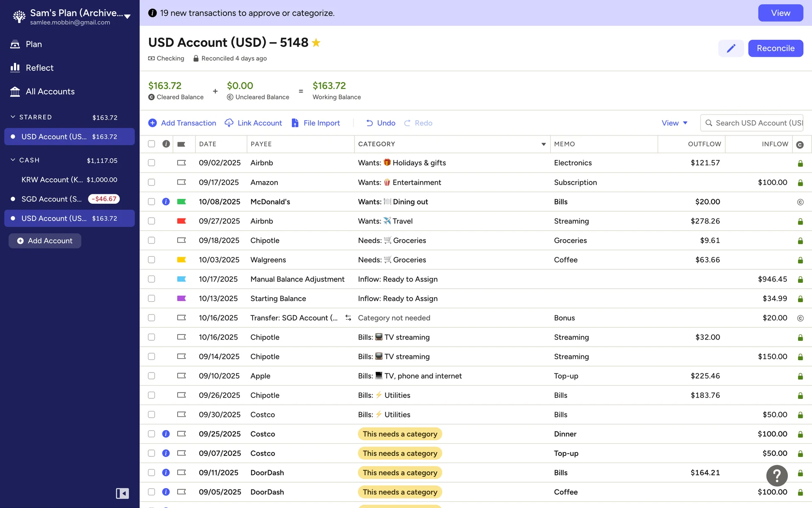Select the Walgreens transaction checkbox
The image size is (812, 508).
tap(151, 260)
